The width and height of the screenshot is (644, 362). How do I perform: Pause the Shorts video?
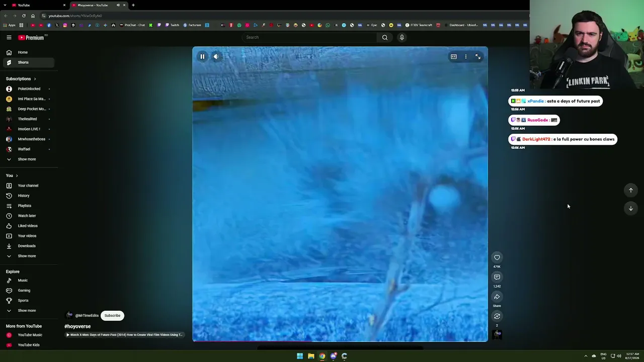[202, 57]
